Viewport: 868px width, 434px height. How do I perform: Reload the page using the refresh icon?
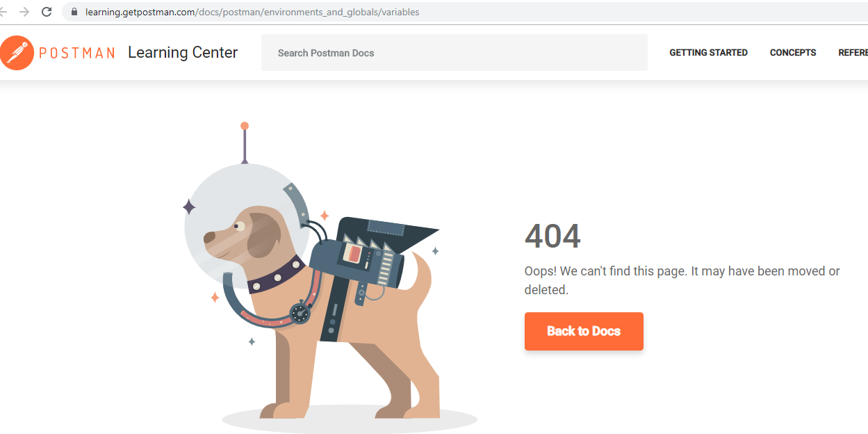pos(47,12)
